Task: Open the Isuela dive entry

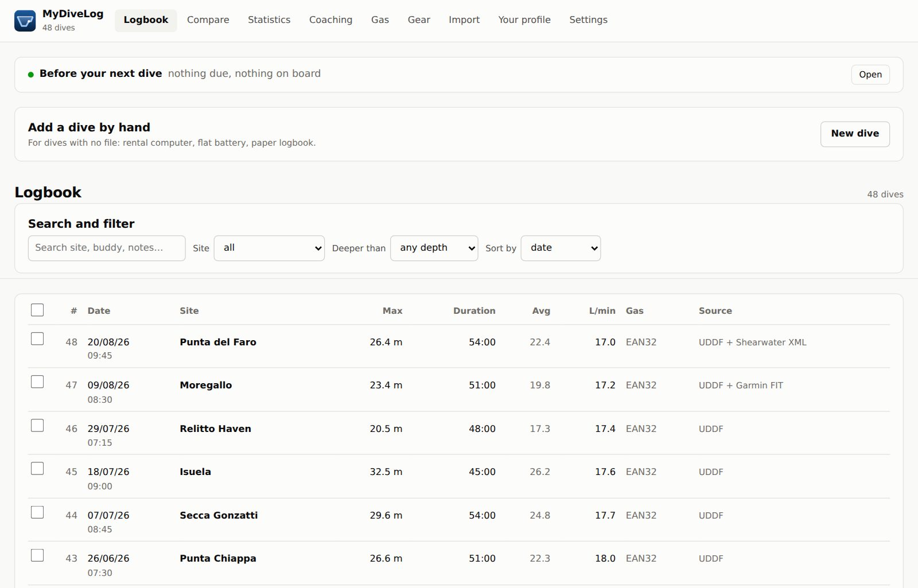Action: click(195, 472)
